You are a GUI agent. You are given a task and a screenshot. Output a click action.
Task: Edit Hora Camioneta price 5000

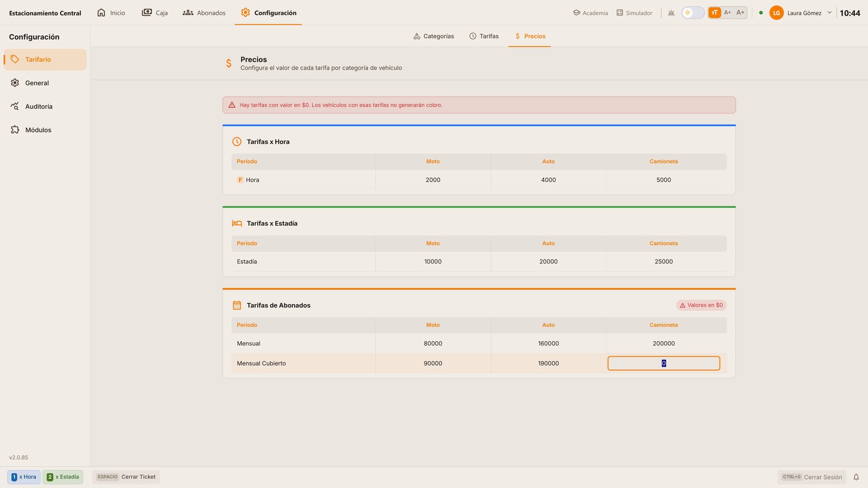tap(663, 180)
